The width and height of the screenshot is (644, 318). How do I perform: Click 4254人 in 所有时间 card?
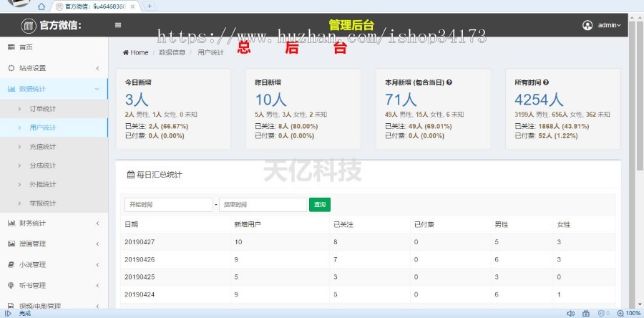(x=539, y=100)
